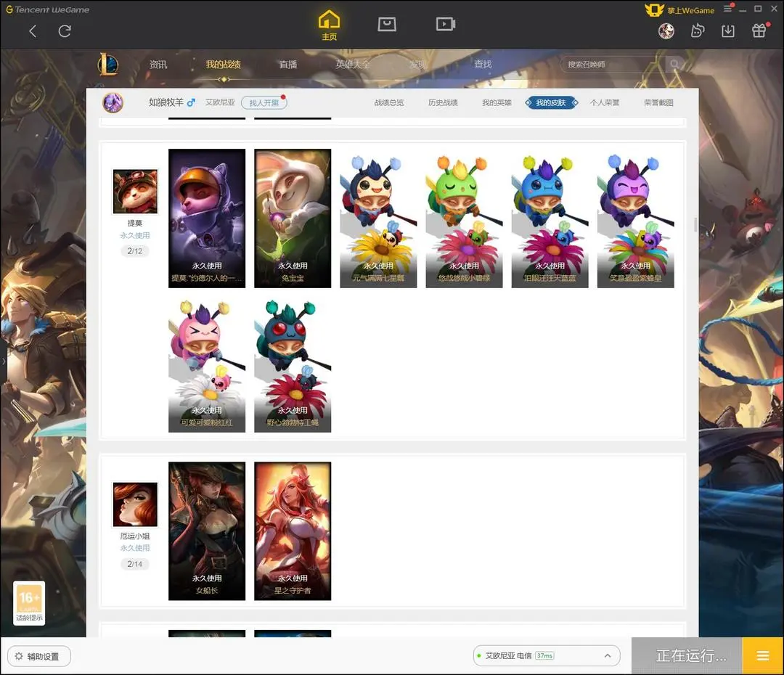
Task: Expand the collapsed left-edge side panel arrow
Action: (x=4, y=361)
